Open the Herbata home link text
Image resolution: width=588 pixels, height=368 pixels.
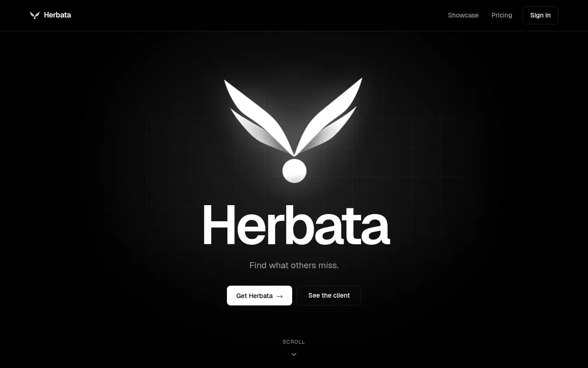(57, 15)
